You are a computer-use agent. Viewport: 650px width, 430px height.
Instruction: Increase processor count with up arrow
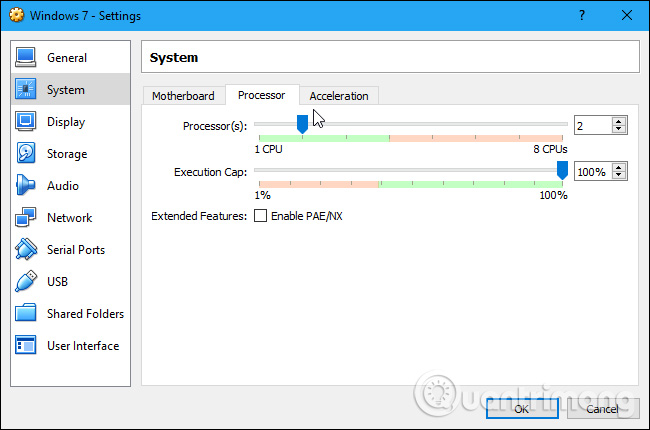(618, 121)
